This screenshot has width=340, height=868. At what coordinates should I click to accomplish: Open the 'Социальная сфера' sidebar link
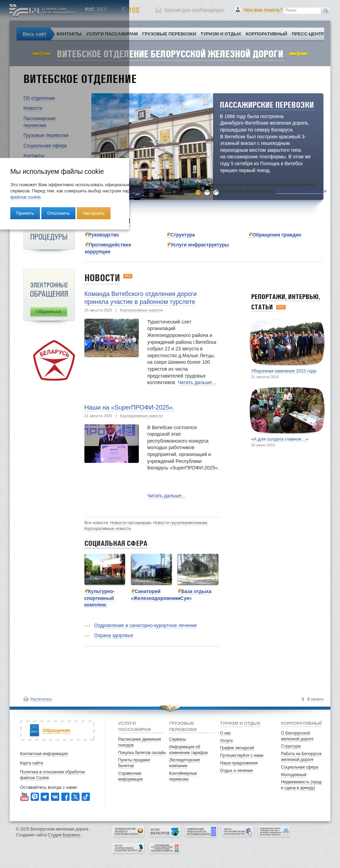(x=45, y=146)
